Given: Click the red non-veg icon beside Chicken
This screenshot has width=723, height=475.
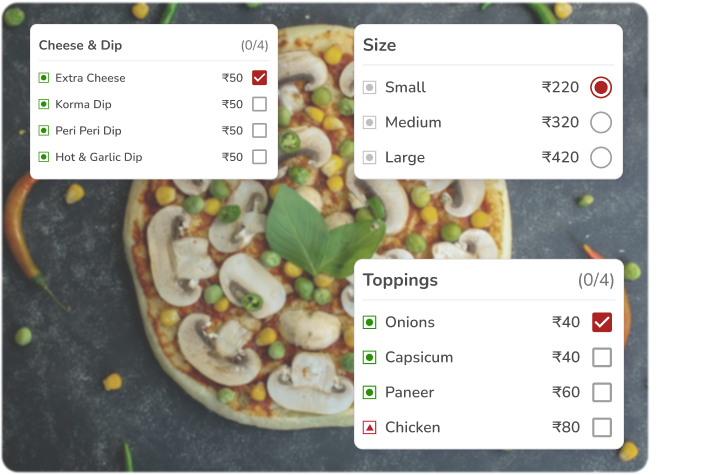Looking at the screenshot, I should (369, 427).
